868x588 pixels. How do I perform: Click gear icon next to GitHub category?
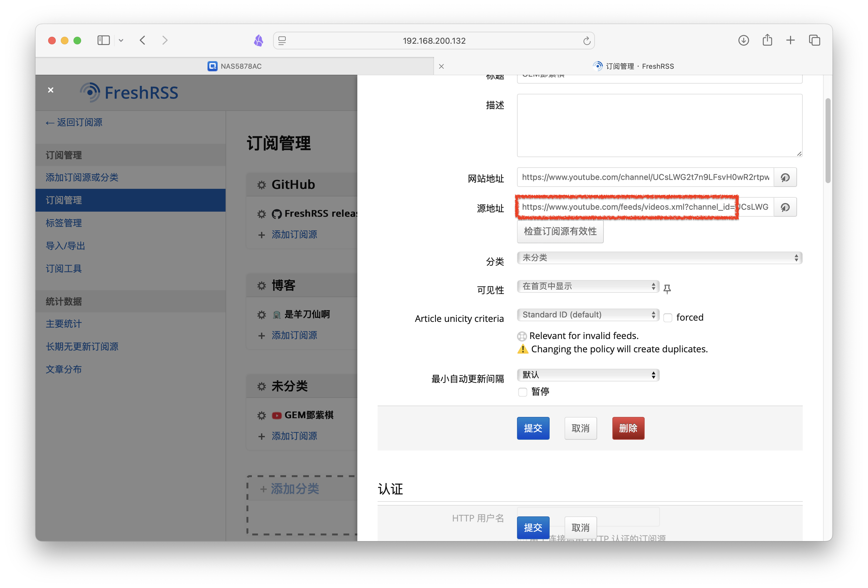pyautogui.click(x=261, y=185)
